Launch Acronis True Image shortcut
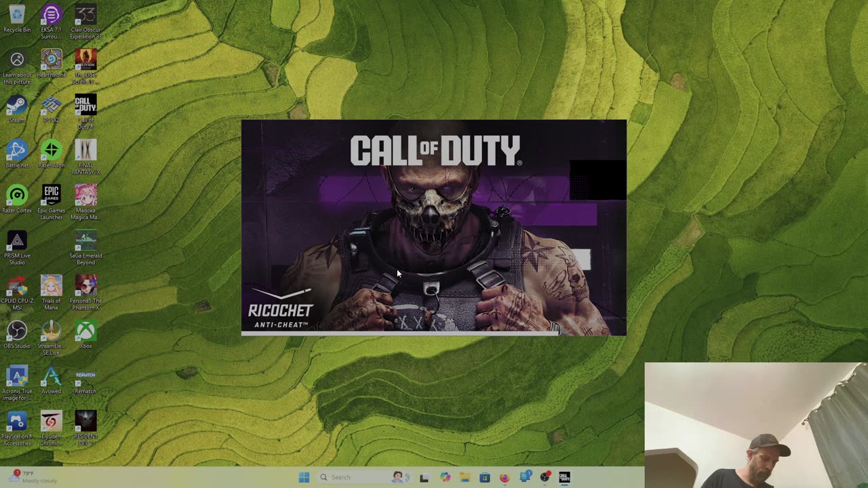 pyautogui.click(x=17, y=384)
